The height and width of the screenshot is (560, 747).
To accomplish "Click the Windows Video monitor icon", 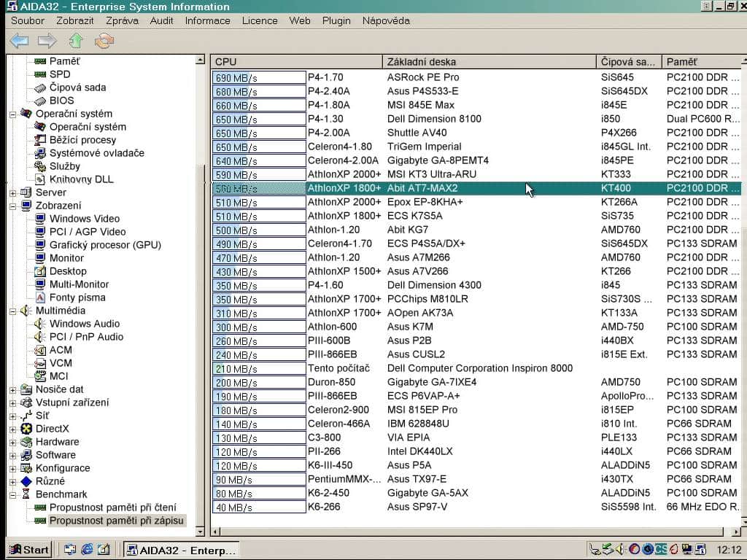I will coord(40,219).
